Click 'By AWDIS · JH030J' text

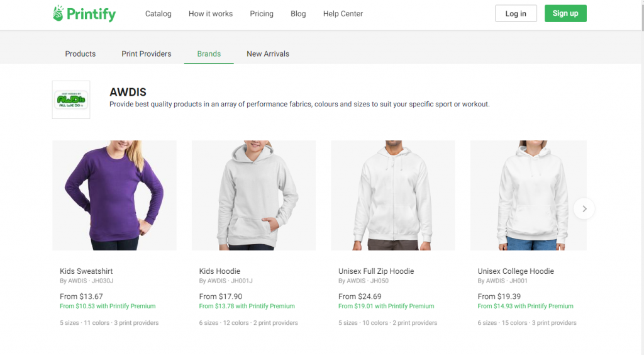click(x=87, y=281)
